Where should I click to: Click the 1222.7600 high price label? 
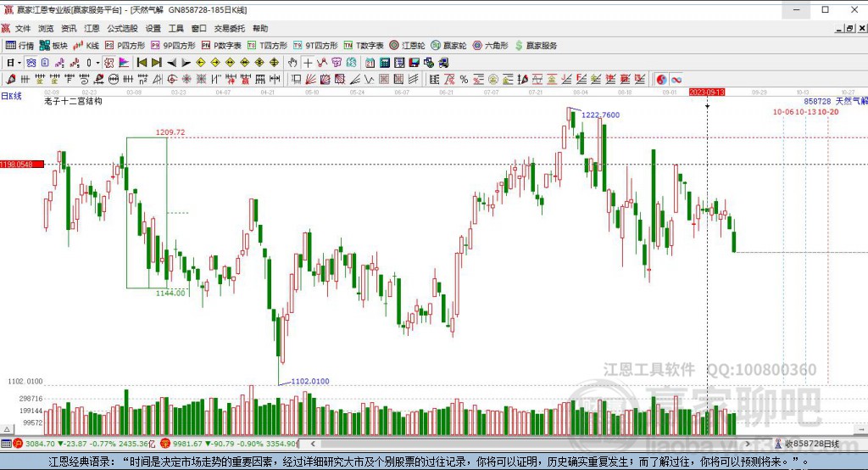(x=601, y=115)
